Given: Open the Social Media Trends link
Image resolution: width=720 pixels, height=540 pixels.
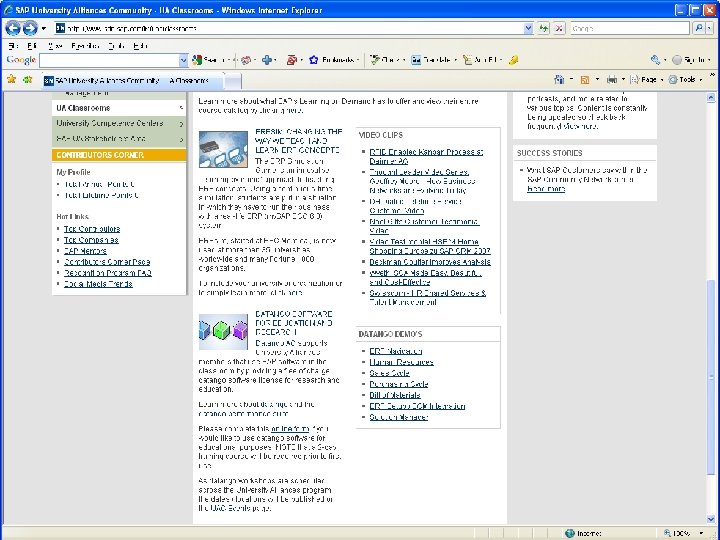Looking at the screenshot, I should [x=98, y=284].
